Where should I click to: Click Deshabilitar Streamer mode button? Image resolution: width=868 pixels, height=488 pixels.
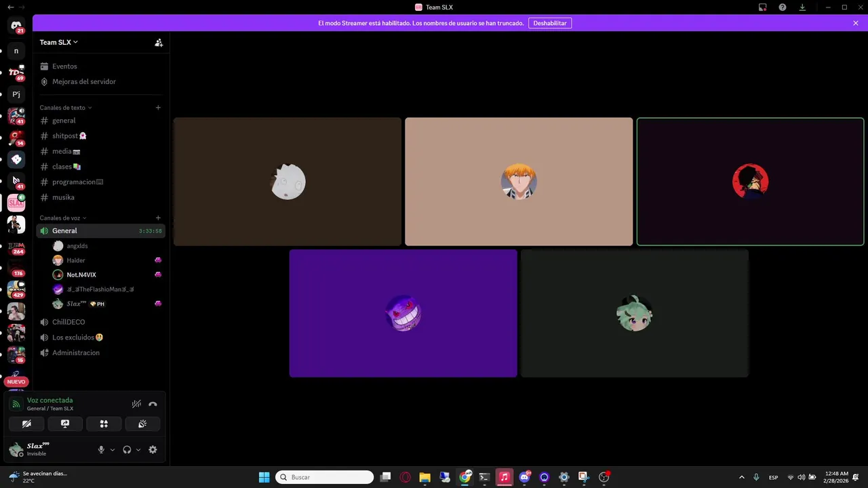tap(550, 23)
